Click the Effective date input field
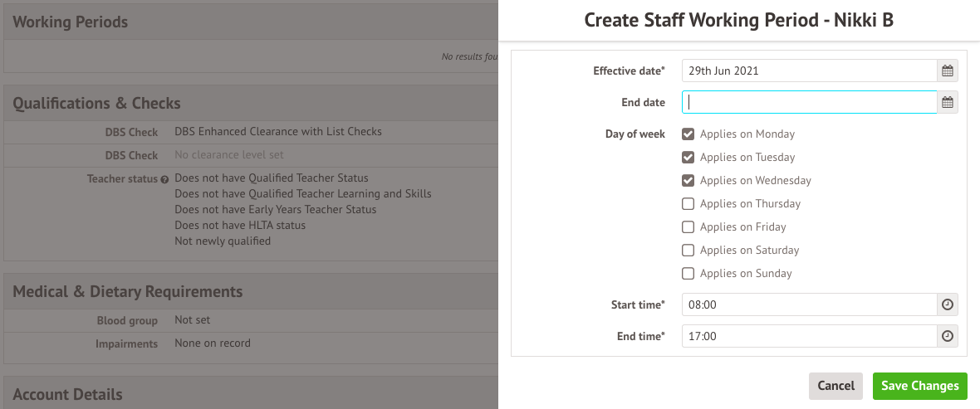 click(x=809, y=71)
